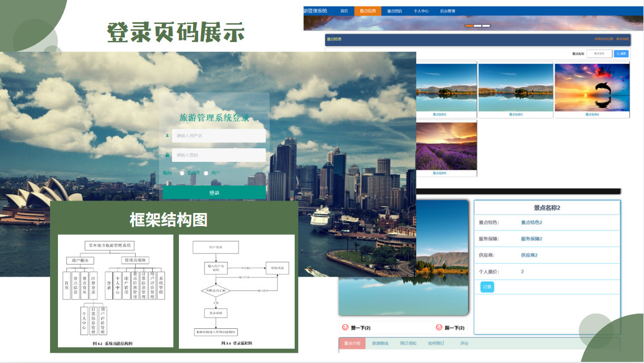Click the password input field on login form
This screenshot has width=644, height=363.
point(219,155)
